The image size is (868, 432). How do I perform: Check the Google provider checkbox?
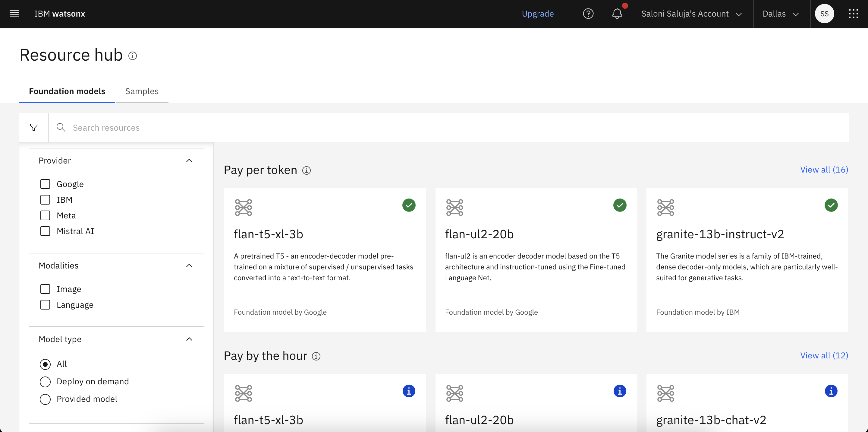coord(45,184)
